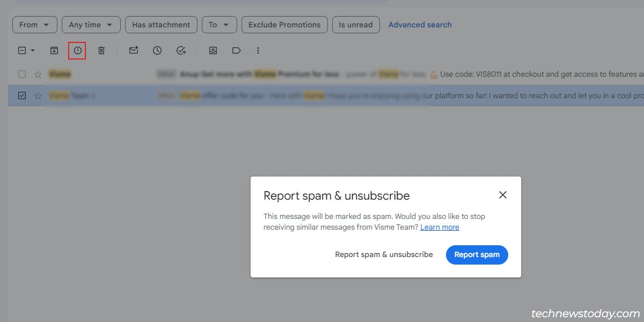Open the From filter dropdown

(34, 24)
